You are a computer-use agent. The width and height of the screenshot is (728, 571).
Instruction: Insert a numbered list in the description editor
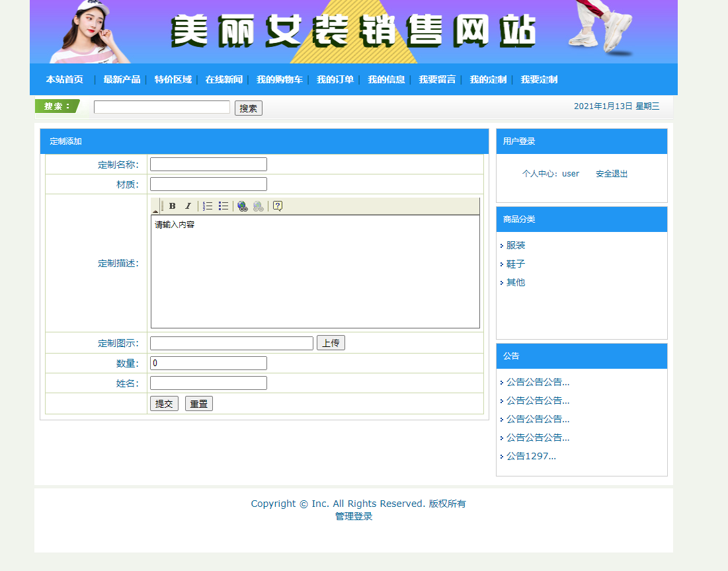pyautogui.click(x=207, y=206)
